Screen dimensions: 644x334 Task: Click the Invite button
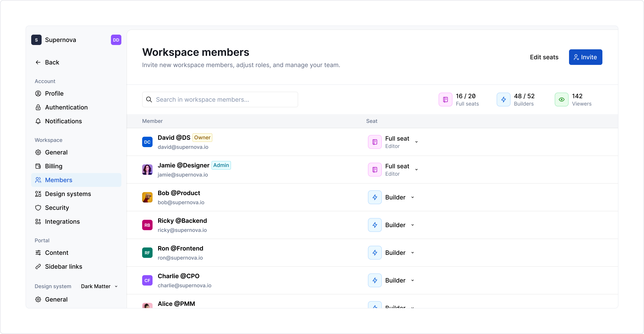(x=585, y=57)
